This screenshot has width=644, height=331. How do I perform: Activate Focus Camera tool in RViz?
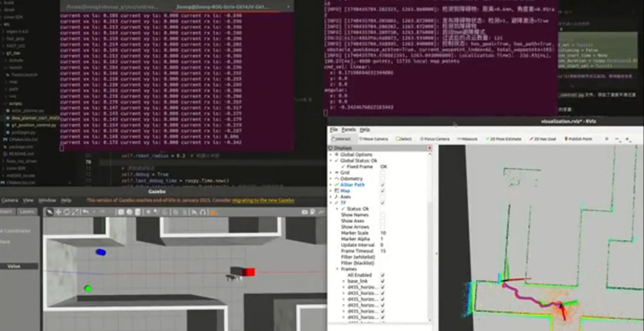pos(435,139)
